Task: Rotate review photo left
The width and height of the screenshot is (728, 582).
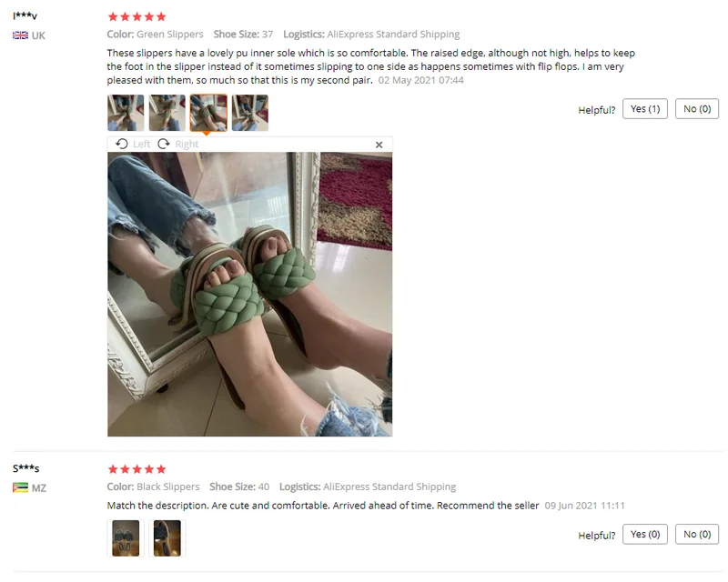Action: pyautogui.click(x=133, y=144)
